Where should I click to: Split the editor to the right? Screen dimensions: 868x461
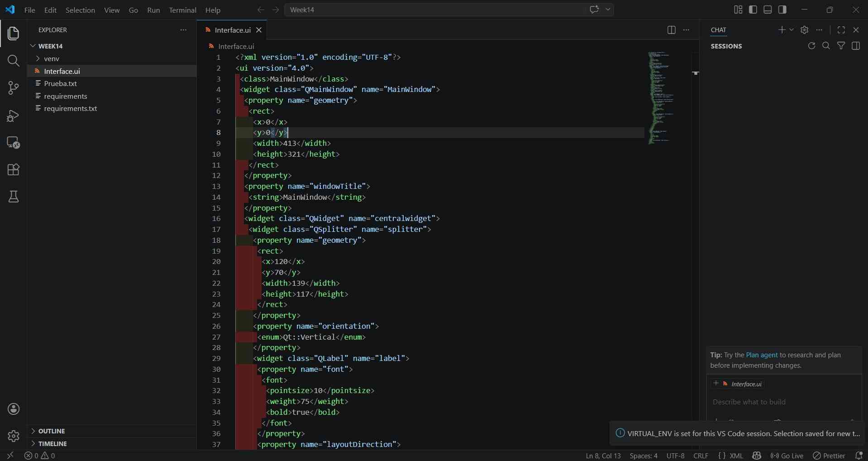tap(672, 30)
